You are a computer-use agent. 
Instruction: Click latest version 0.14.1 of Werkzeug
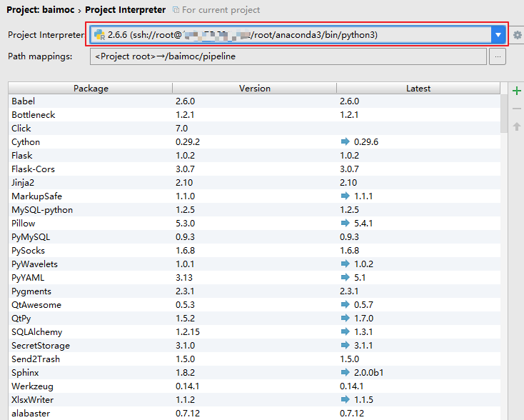pyautogui.click(x=351, y=386)
